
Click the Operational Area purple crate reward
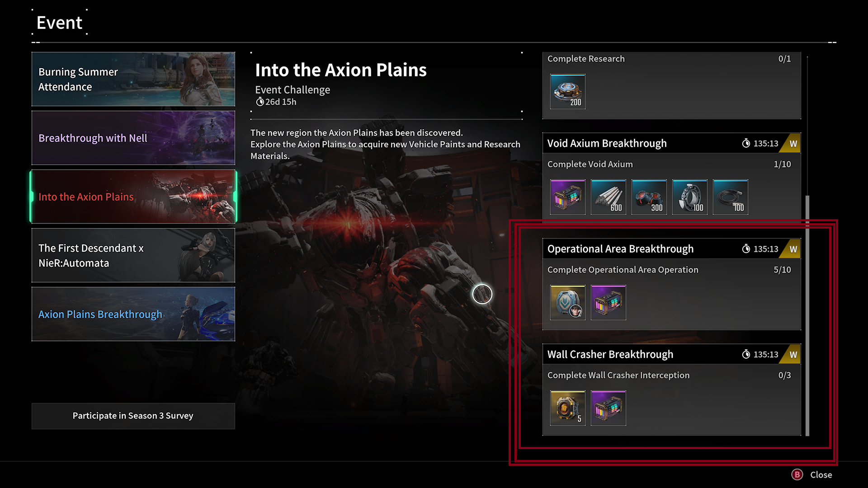609,302
